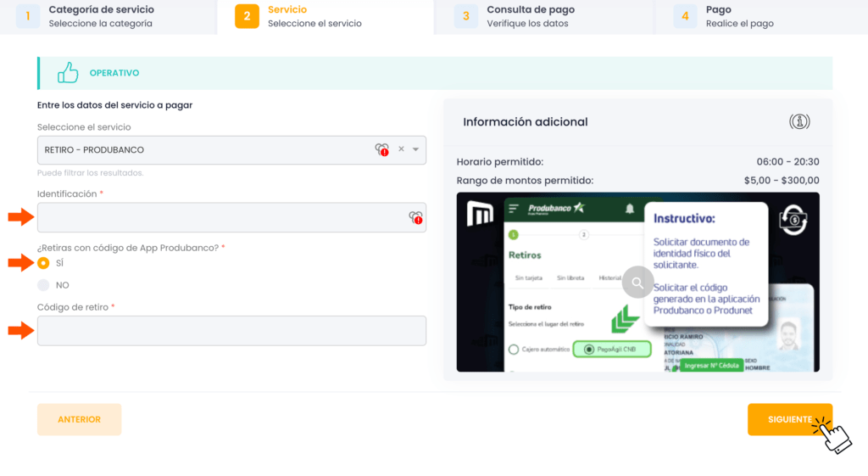
Task: Click the bell icon in Produbanco screenshot
Action: 630,209
